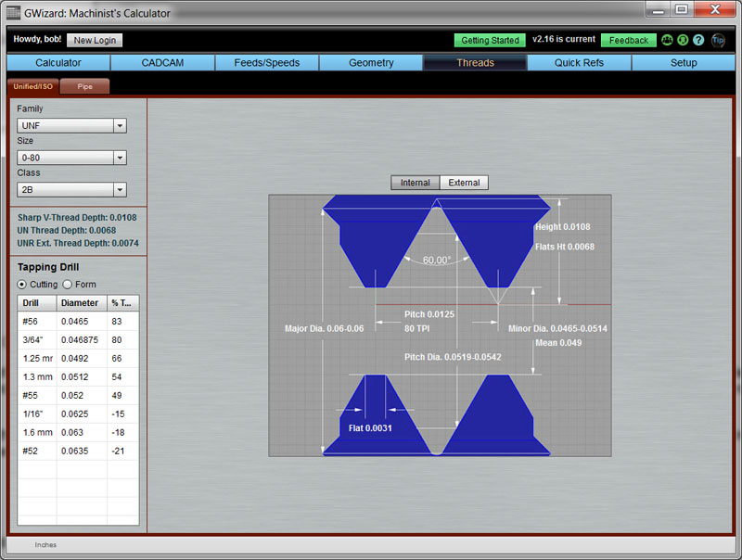
Task: Select the Form tapping drill option
Action: 80,285
